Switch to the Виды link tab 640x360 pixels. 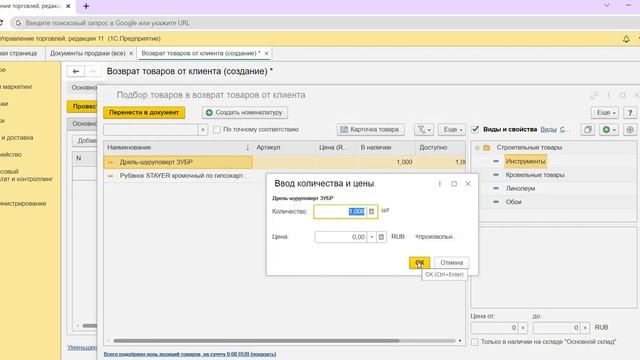point(548,129)
